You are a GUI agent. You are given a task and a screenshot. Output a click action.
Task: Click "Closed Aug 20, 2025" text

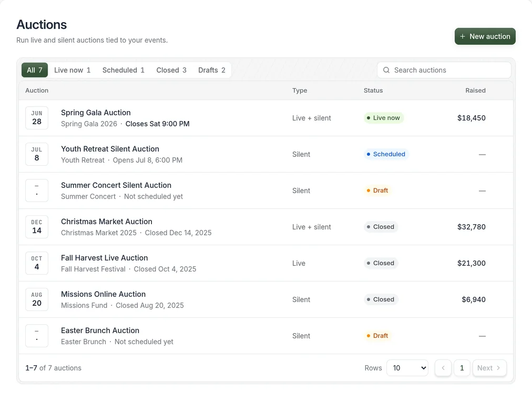pos(150,306)
